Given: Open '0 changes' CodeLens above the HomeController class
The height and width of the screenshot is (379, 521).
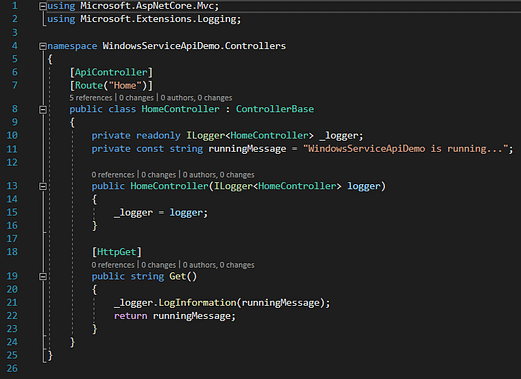Looking at the screenshot, I should tap(136, 98).
